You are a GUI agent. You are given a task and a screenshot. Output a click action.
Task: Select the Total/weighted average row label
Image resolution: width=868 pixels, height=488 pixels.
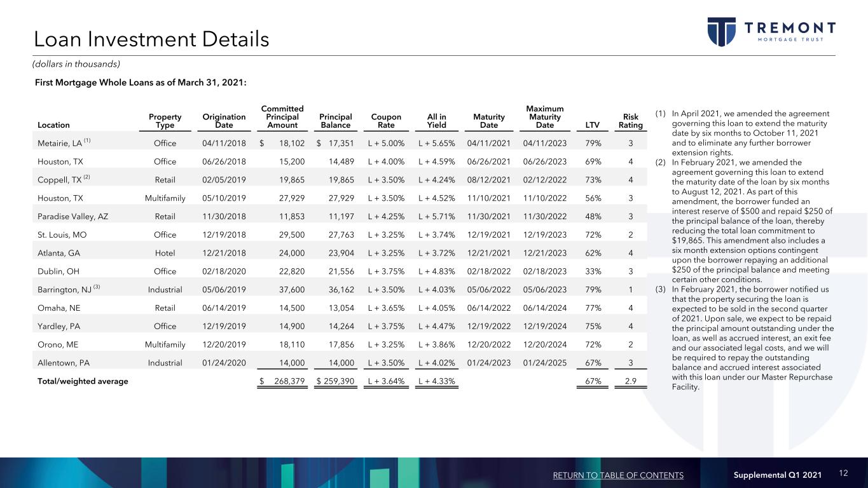pyautogui.click(x=83, y=381)
